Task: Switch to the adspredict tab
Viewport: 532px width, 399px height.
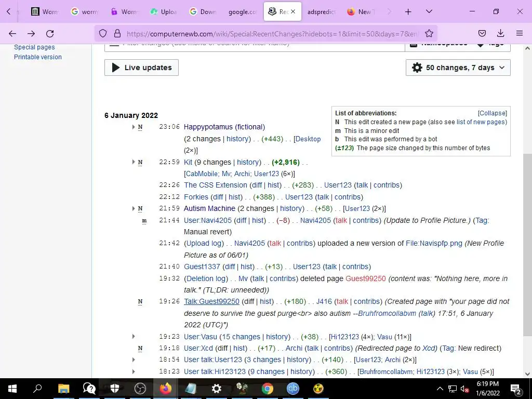Action: tap(321, 12)
